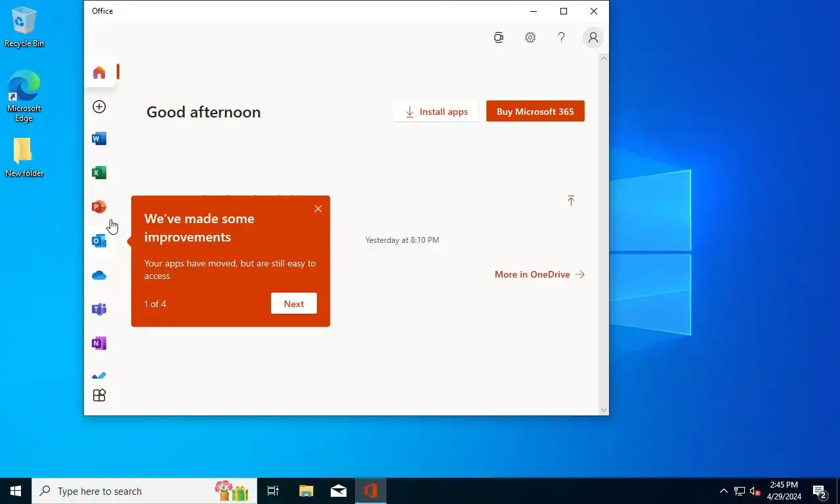Open Mail app from the taskbar
The height and width of the screenshot is (504, 840).
pos(339,491)
